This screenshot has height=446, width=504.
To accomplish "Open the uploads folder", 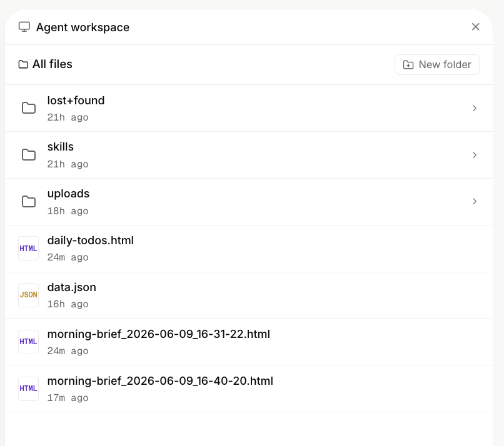I will point(249,202).
